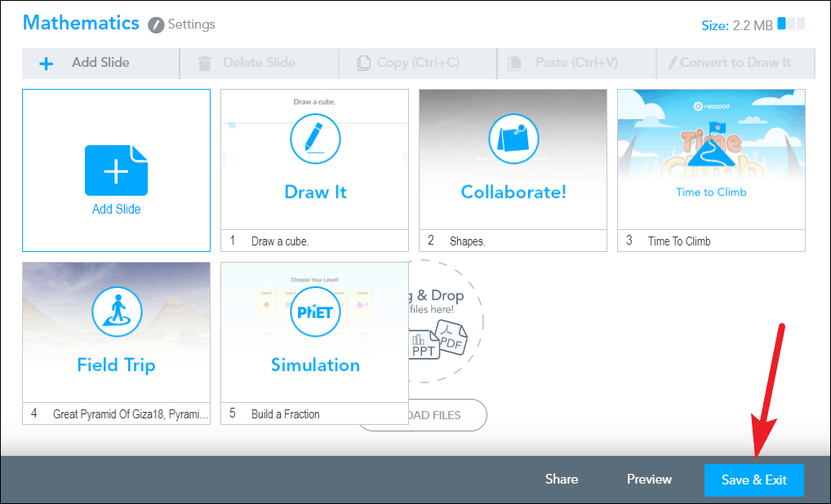Click the Mathematics lesson title

pyautogui.click(x=81, y=23)
